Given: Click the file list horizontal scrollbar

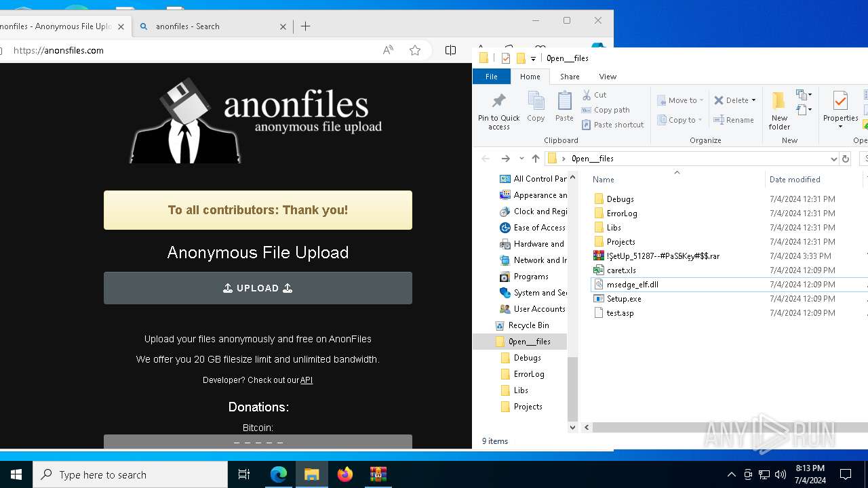Looking at the screenshot, I should pos(729,428).
